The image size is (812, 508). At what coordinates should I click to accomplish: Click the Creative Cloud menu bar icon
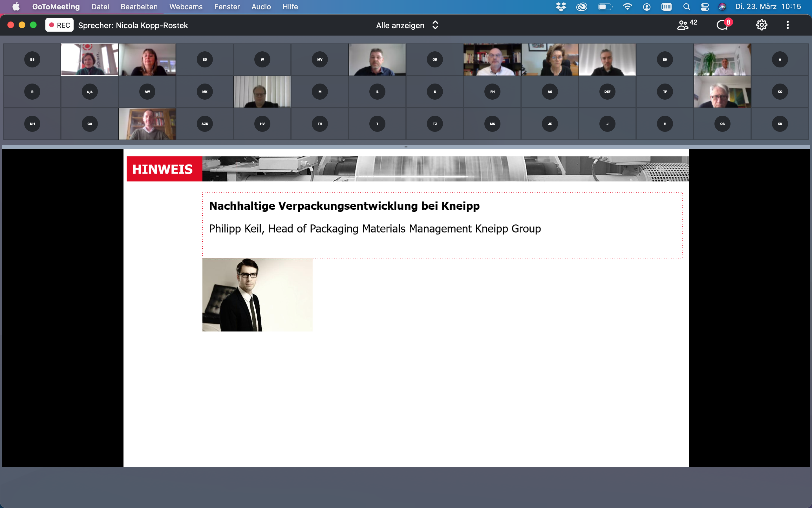click(x=581, y=7)
